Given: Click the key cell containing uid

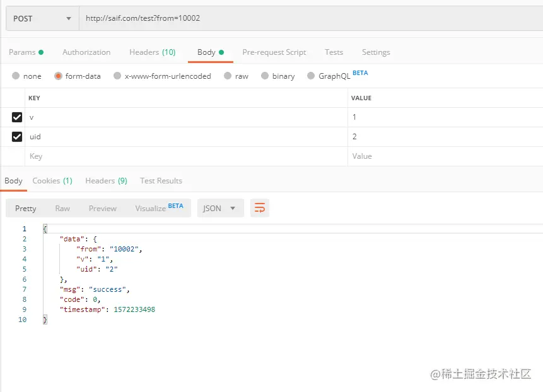Looking at the screenshot, I should [186, 137].
